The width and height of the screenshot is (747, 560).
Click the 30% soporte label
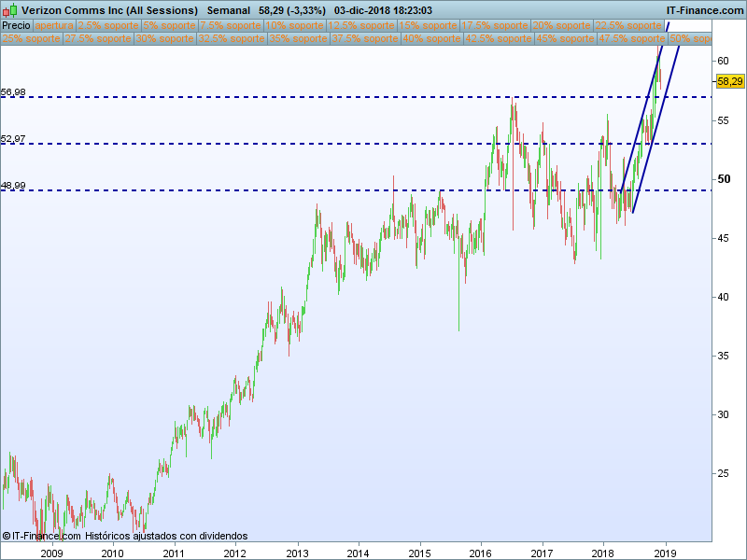pos(164,38)
